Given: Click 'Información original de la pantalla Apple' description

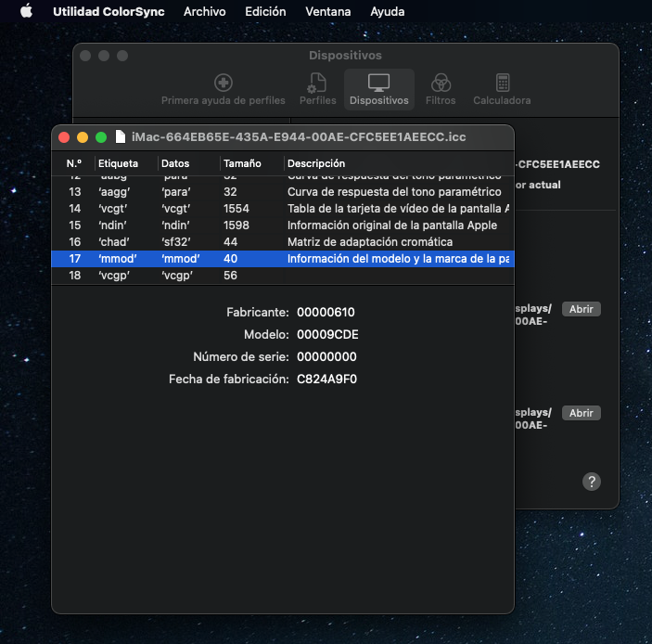Looking at the screenshot, I should point(392,225).
